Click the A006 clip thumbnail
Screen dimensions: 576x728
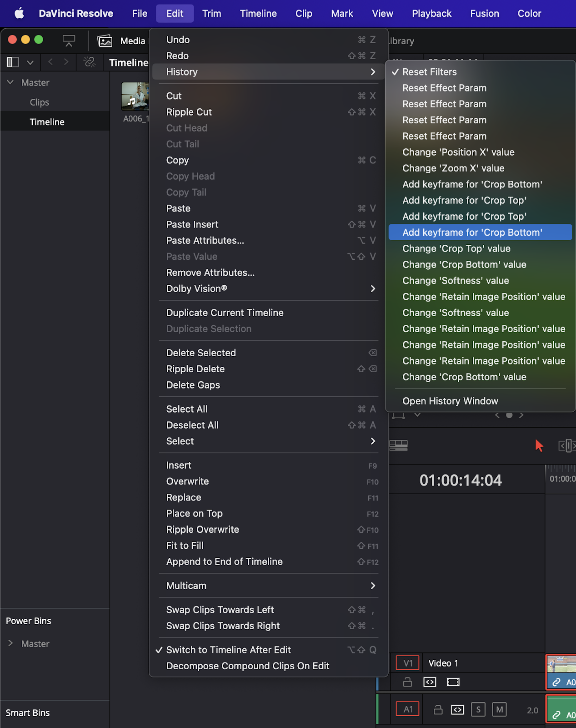[135, 96]
